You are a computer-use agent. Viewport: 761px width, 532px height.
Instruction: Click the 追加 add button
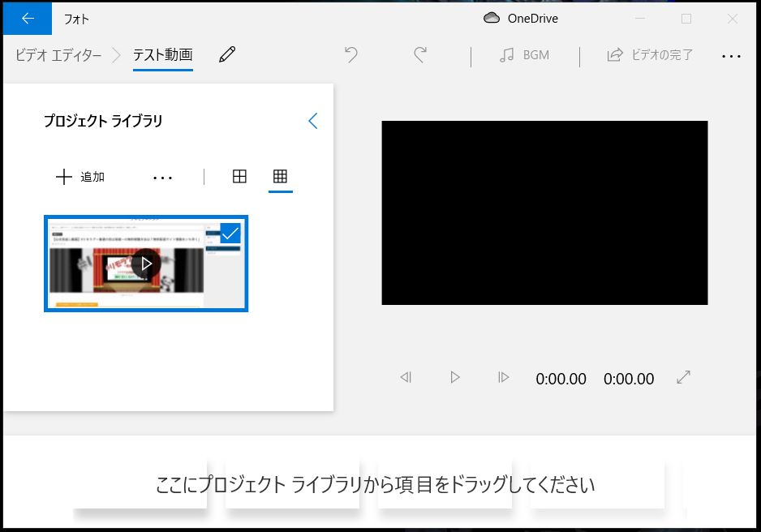(80, 177)
